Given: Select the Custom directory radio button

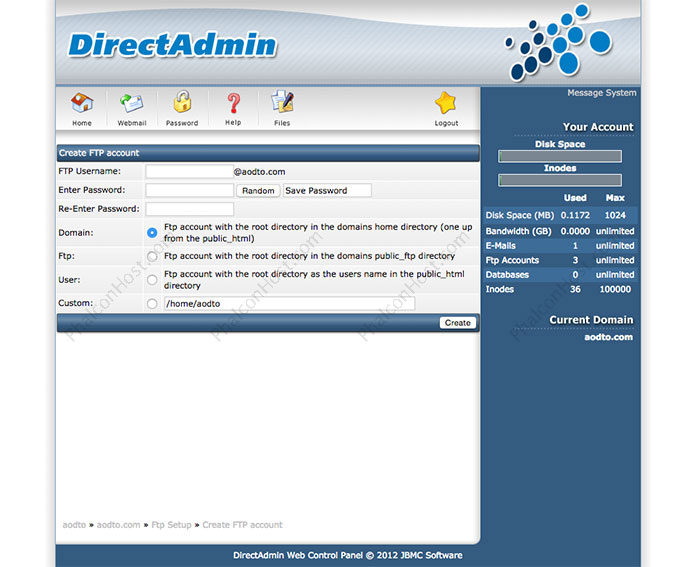Looking at the screenshot, I should [152, 304].
